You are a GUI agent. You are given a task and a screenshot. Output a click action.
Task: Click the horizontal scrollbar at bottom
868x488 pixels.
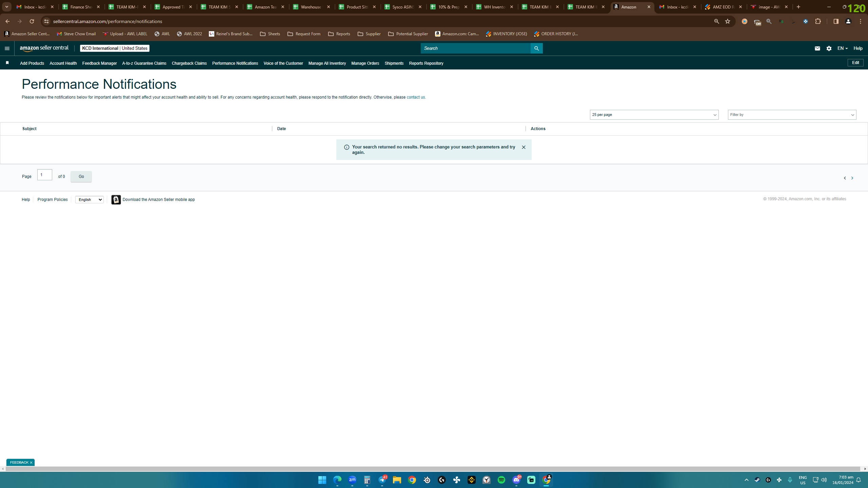tap(433, 469)
